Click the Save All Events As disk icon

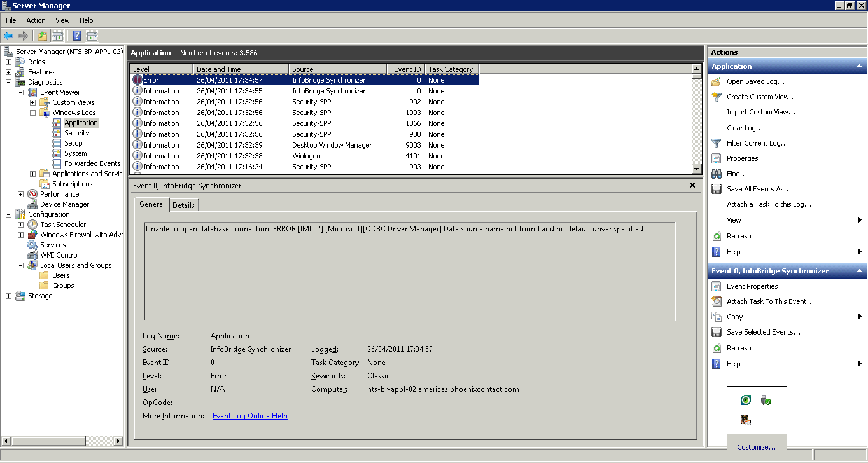point(717,189)
